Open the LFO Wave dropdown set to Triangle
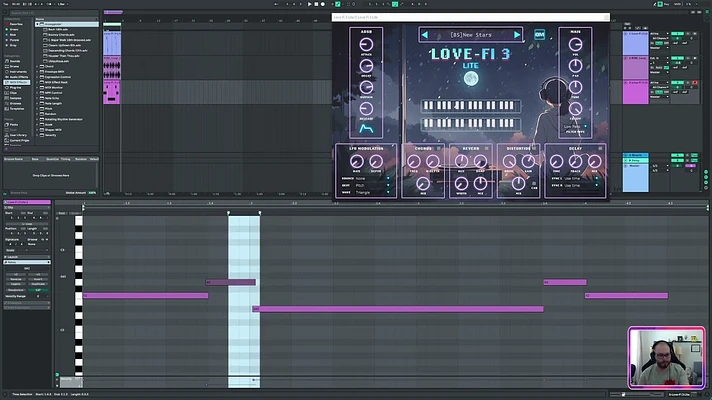Viewport: 712px width, 400px height. [x=372, y=193]
